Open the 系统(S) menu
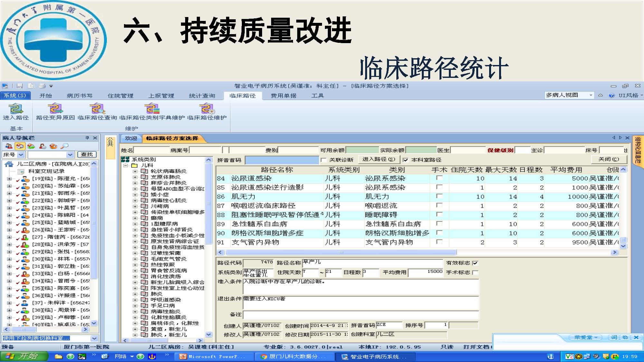This screenshot has width=644, height=362. (15, 96)
